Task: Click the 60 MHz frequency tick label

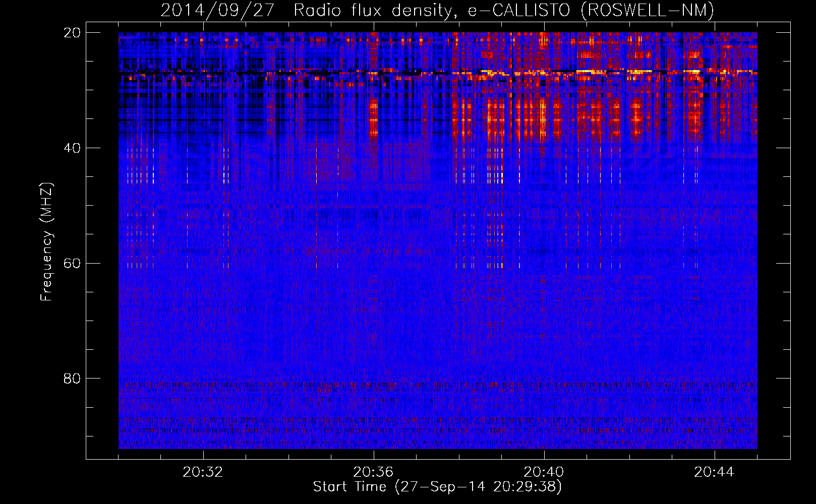Action: (72, 264)
